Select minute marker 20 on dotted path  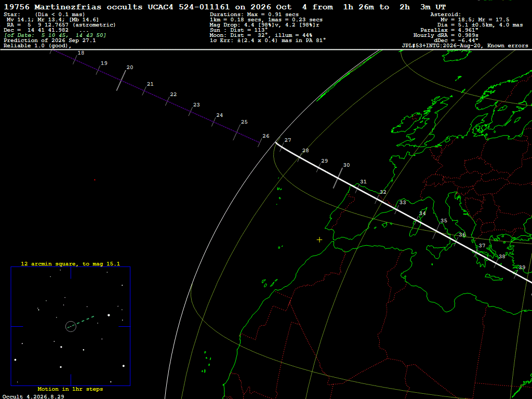pyautogui.click(x=130, y=68)
